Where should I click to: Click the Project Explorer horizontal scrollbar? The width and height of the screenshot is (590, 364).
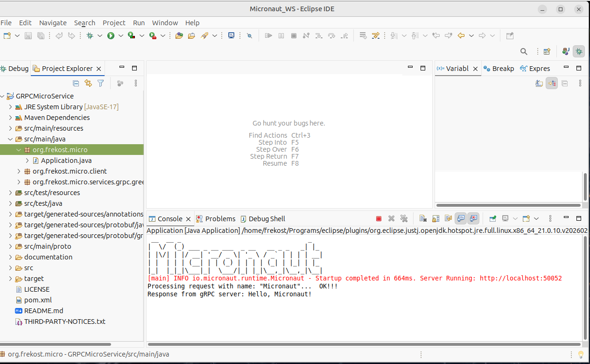[55, 344]
